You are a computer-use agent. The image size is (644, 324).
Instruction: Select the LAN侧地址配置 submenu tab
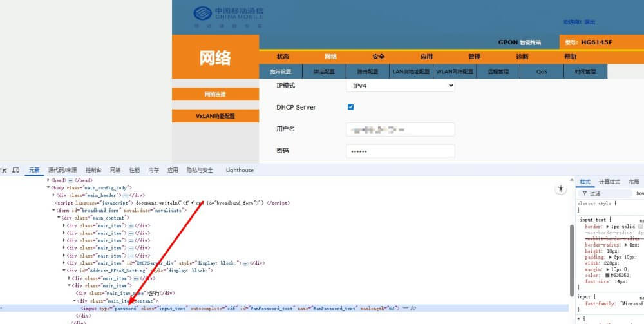coord(411,71)
